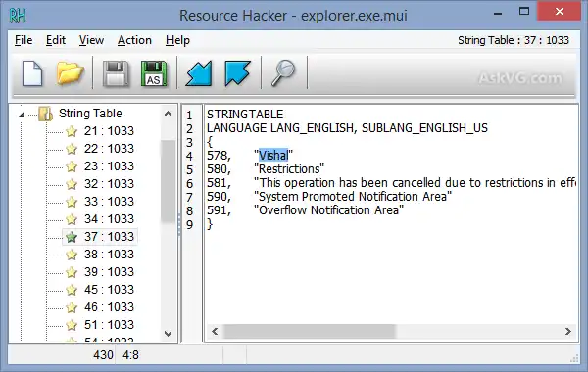Click the String Table : 37 : 1033 label
This screenshot has width=588, height=372.
[x=514, y=40]
